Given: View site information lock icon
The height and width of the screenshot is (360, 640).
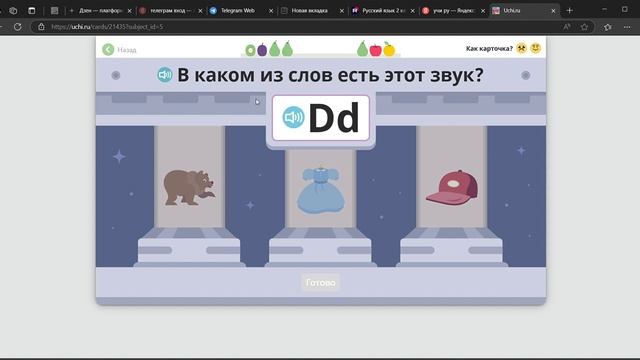Looking at the screenshot, I should point(41,27).
